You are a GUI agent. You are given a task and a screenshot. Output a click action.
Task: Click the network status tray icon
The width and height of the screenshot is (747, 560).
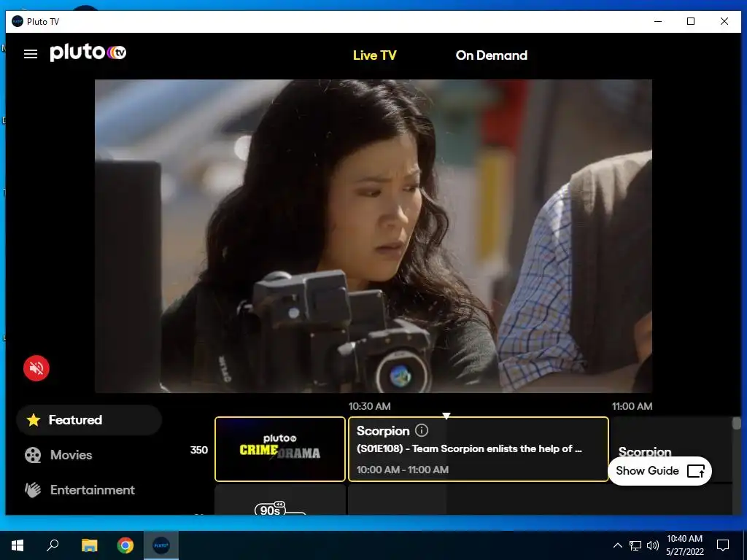635,545
